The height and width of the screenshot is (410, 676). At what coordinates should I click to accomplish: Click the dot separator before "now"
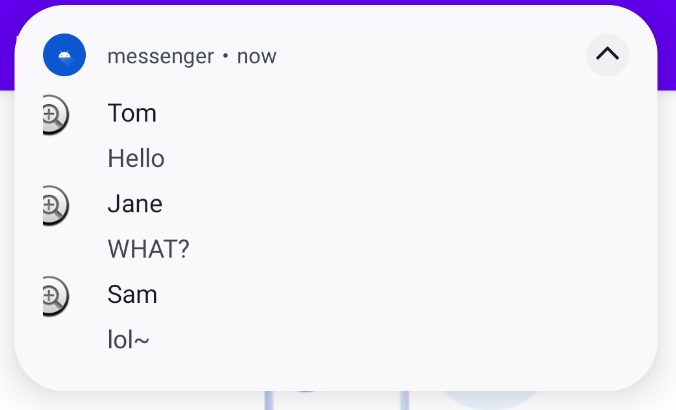tap(225, 56)
